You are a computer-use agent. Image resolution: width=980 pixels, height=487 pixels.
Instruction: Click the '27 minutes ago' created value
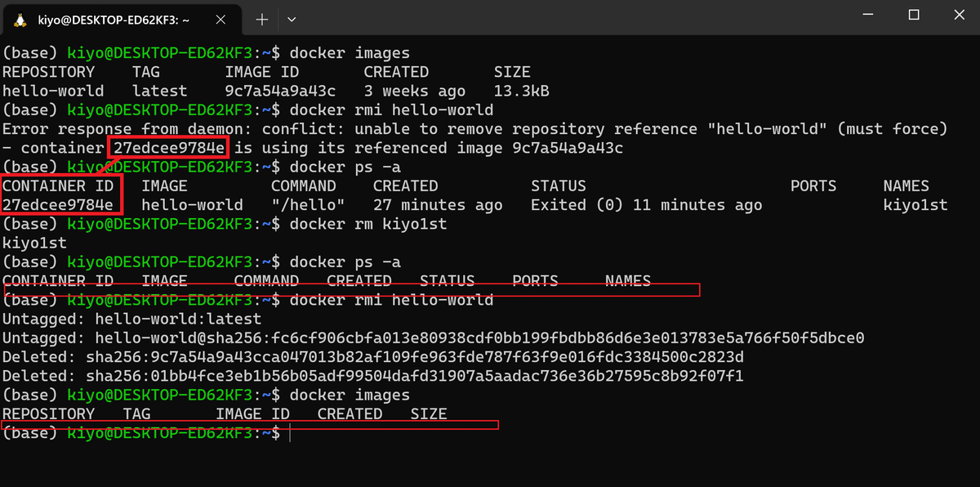[x=438, y=205]
